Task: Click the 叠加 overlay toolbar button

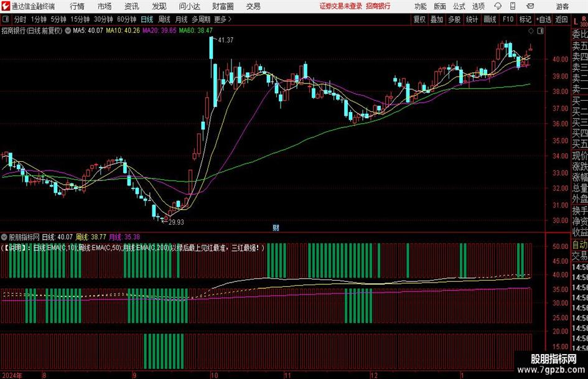Action: pos(437,19)
